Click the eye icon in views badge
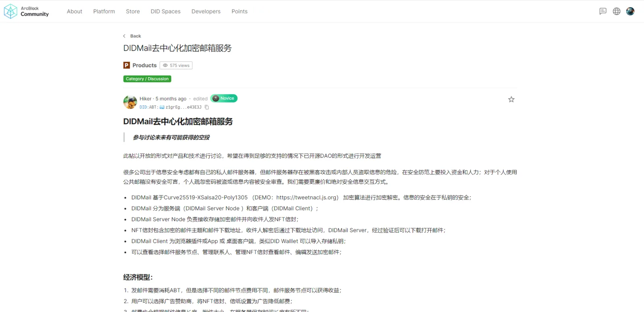The image size is (644, 312). [x=165, y=66]
